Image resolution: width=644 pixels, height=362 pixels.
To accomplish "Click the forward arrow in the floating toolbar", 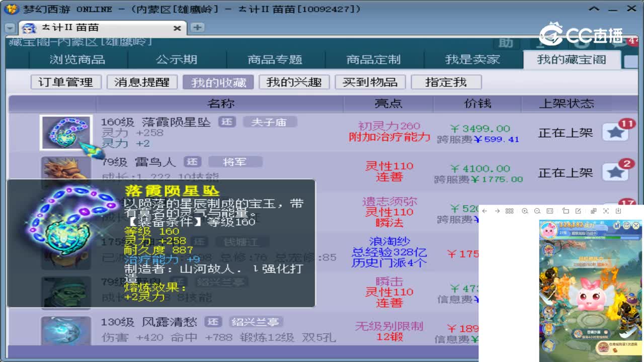I will pos(497,211).
